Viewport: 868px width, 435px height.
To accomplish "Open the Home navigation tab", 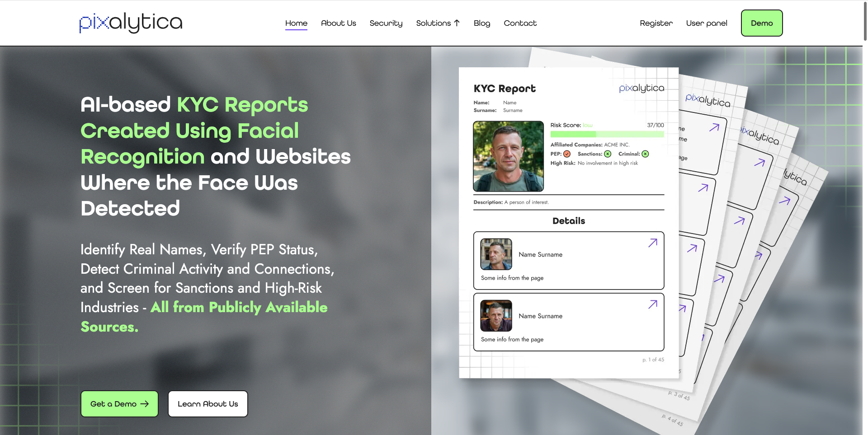I will pyautogui.click(x=296, y=23).
